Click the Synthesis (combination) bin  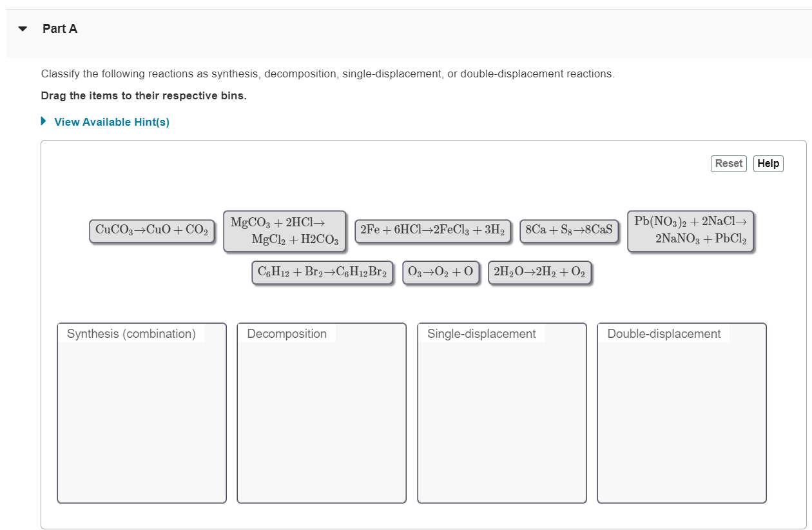[x=141, y=413]
